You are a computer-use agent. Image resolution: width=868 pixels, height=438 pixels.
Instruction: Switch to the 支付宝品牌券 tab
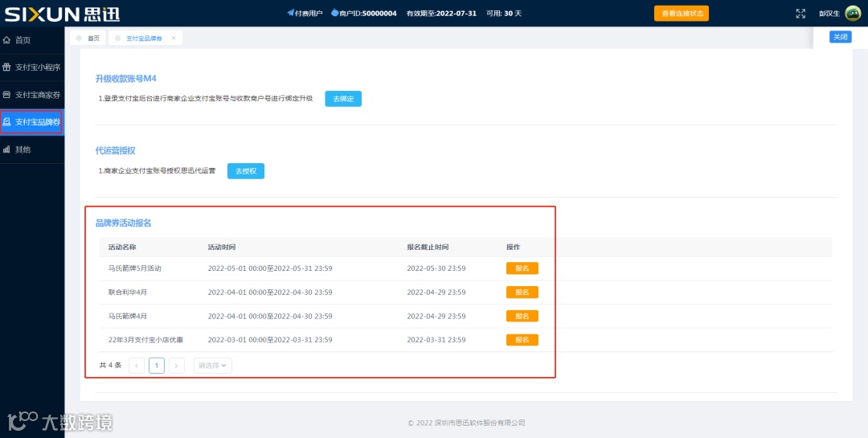(145, 39)
